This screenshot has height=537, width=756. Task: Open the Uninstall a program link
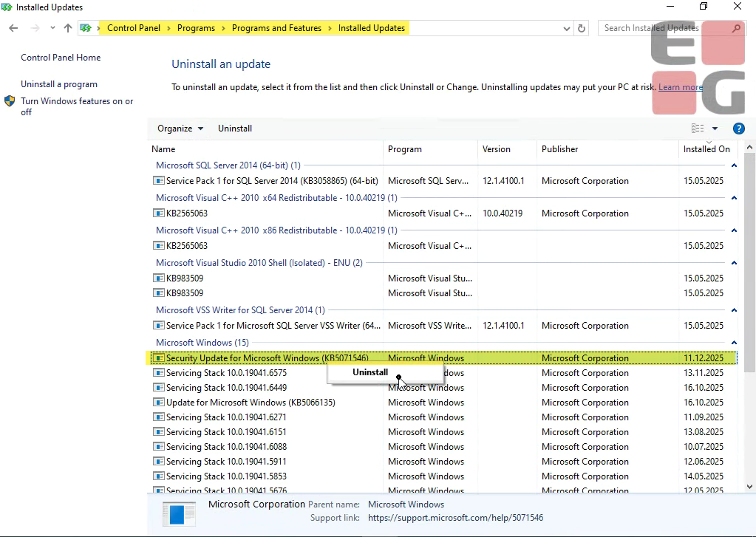59,84
